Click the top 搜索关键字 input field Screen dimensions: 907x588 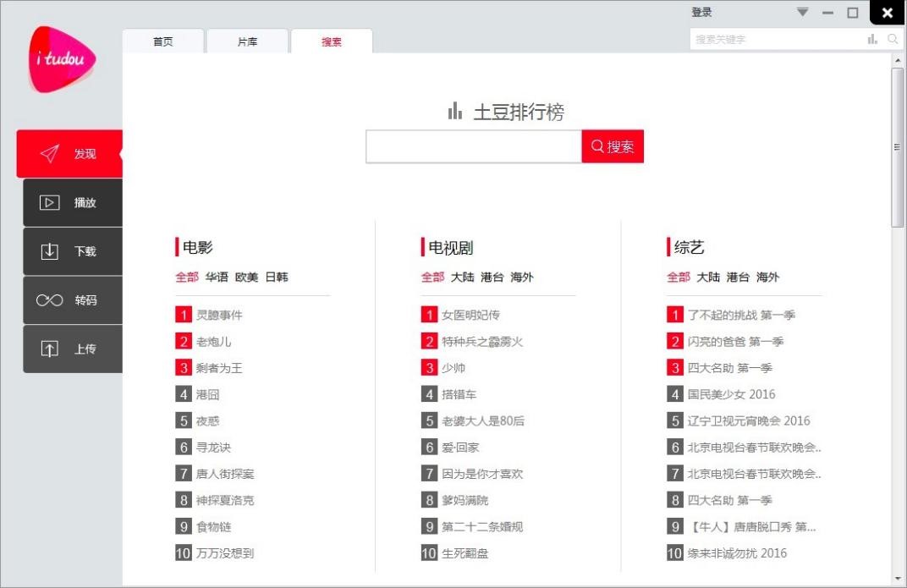coord(777,39)
